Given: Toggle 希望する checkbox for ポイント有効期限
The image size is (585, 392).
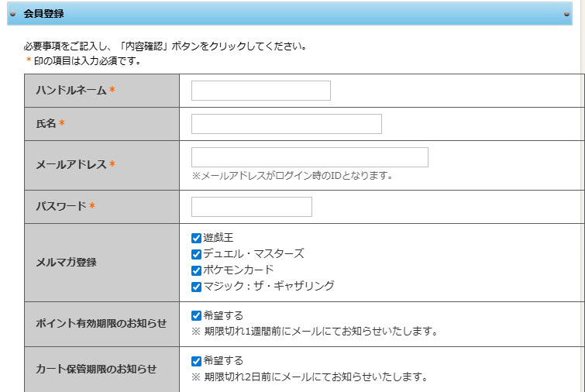Looking at the screenshot, I should click(x=196, y=316).
